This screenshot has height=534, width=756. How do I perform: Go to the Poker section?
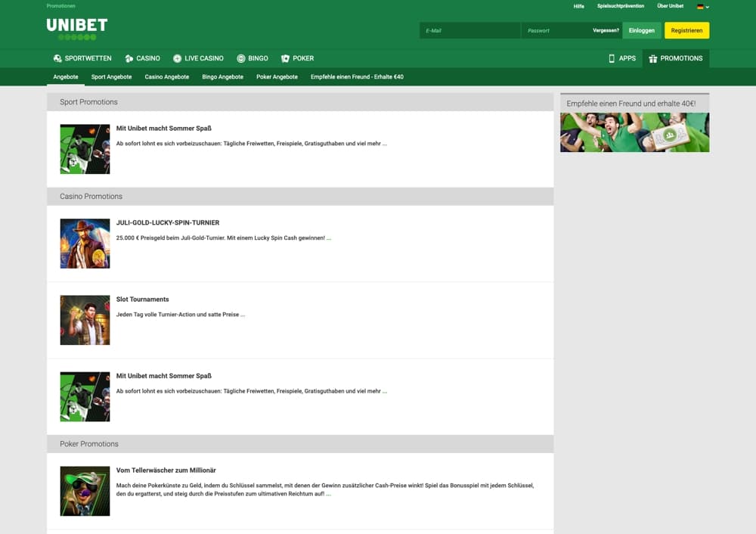pos(297,58)
